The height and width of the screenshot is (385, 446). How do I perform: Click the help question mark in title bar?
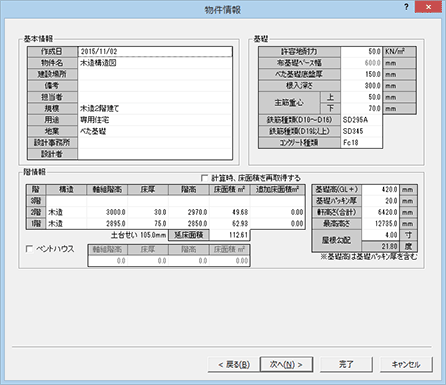coord(406,7)
